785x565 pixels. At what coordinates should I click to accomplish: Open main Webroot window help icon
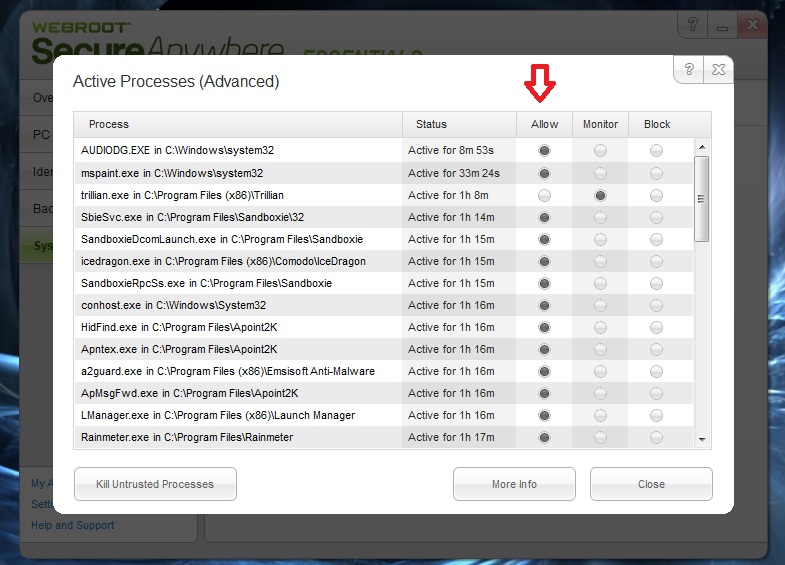click(x=692, y=24)
